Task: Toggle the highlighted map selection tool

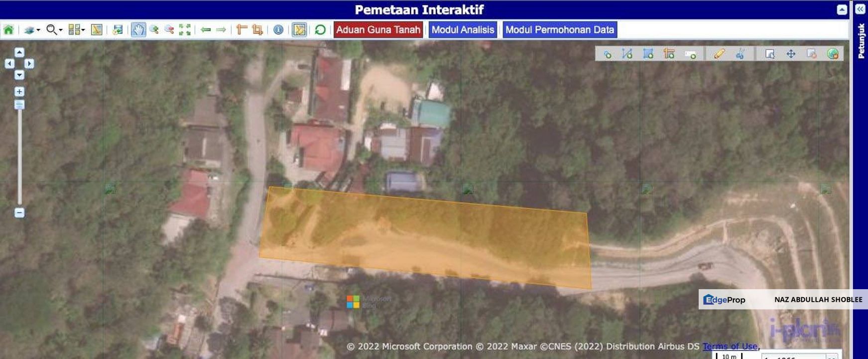Action: pos(299,30)
